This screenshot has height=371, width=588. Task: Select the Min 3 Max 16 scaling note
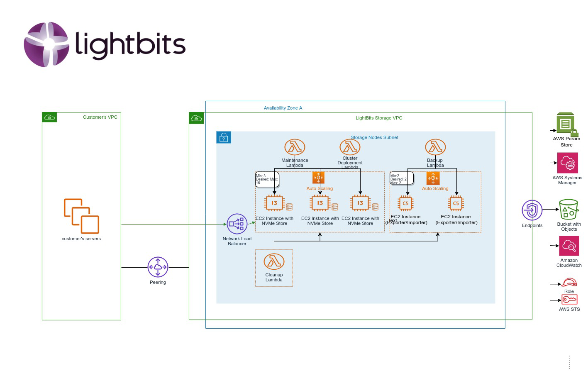tap(267, 180)
